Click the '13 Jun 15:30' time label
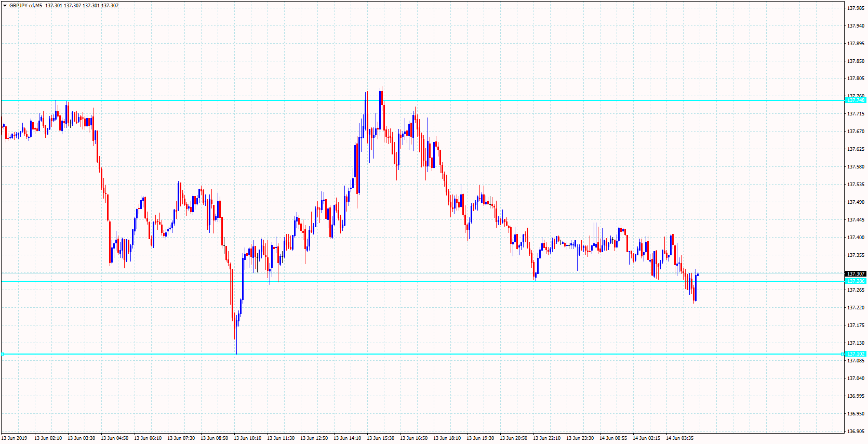Screen dimensions: 868x444 tap(380, 438)
